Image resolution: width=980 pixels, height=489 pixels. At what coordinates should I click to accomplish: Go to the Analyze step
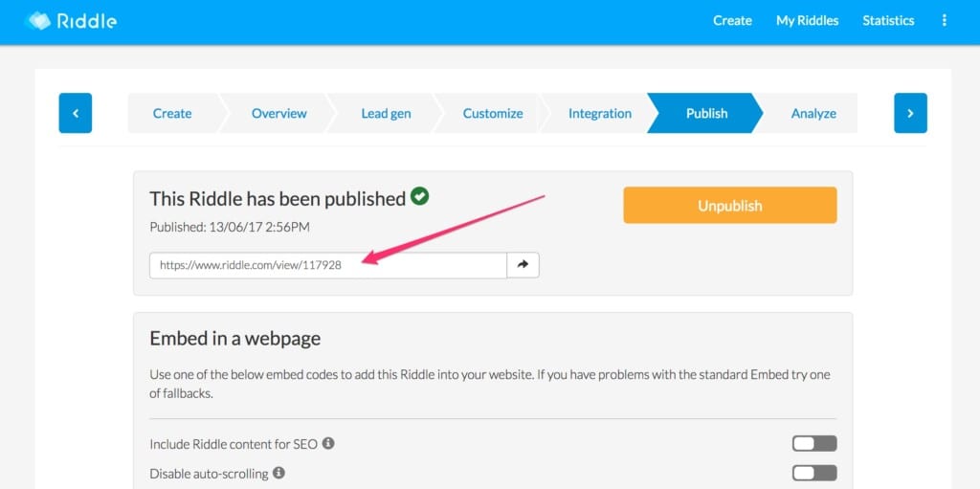pyautogui.click(x=813, y=113)
